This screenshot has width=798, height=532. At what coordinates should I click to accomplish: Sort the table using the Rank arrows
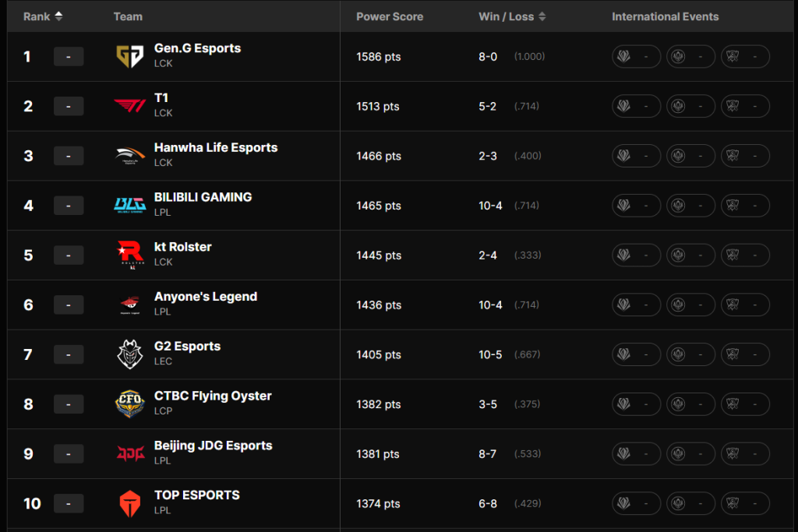(x=58, y=16)
